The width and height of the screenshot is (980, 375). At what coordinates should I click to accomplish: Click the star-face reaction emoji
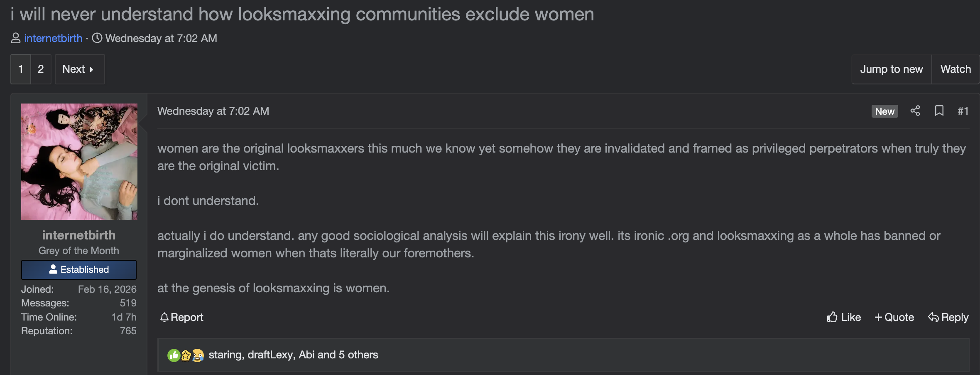coord(186,355)
